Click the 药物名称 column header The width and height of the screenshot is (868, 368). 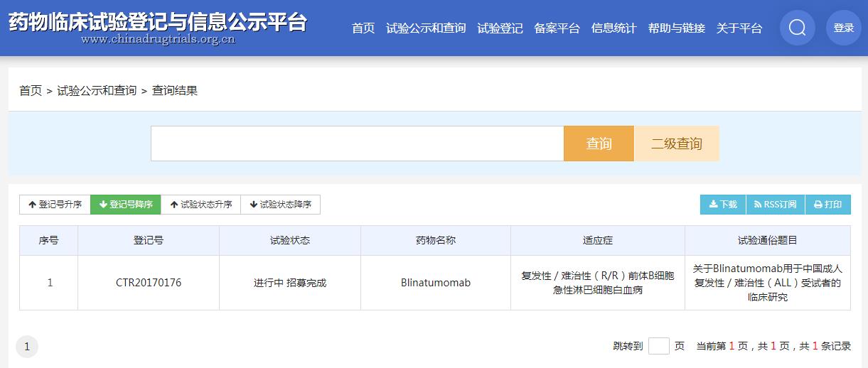436,240
